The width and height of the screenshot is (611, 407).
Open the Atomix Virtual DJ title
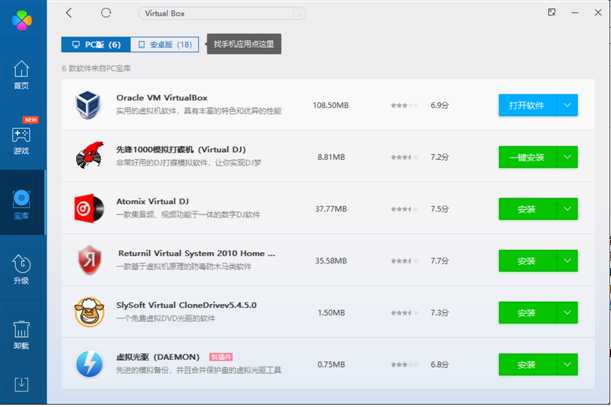pyautogui.click(x=153, y=202)
